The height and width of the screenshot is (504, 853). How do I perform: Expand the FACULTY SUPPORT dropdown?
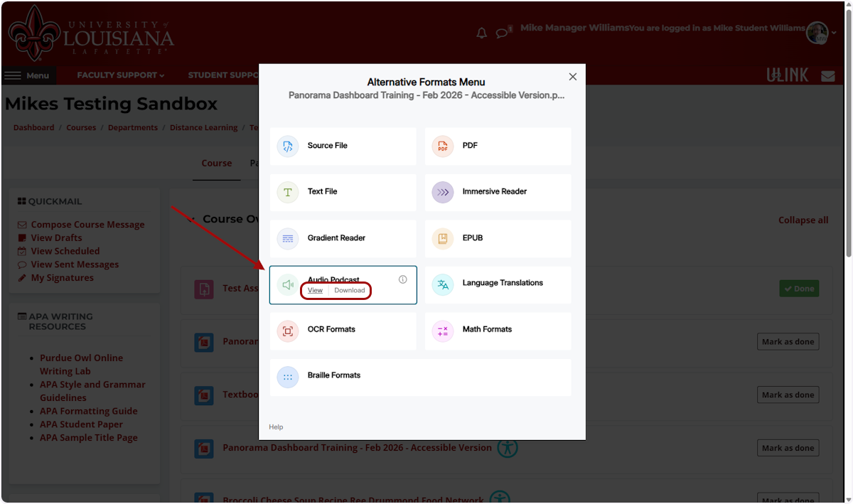point(119,75)
